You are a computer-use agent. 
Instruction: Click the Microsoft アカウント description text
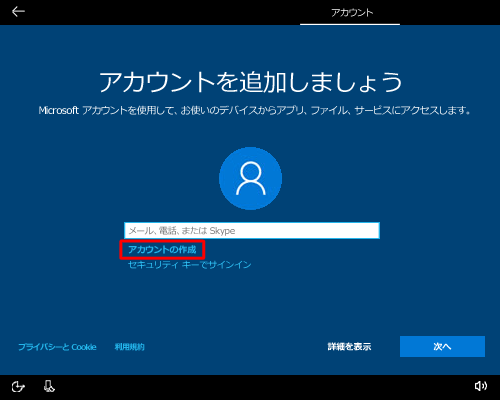pyautogui.click(x=254, y=110)
